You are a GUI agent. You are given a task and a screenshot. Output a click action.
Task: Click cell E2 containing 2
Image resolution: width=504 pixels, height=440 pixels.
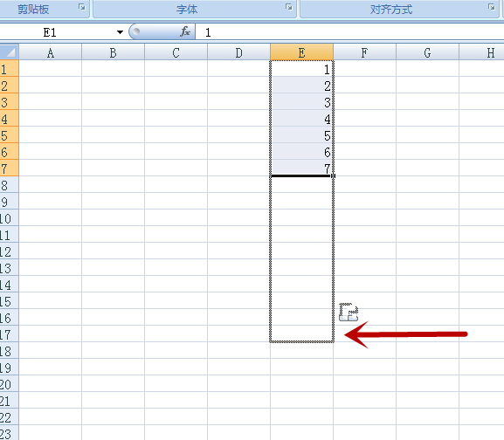302,85
